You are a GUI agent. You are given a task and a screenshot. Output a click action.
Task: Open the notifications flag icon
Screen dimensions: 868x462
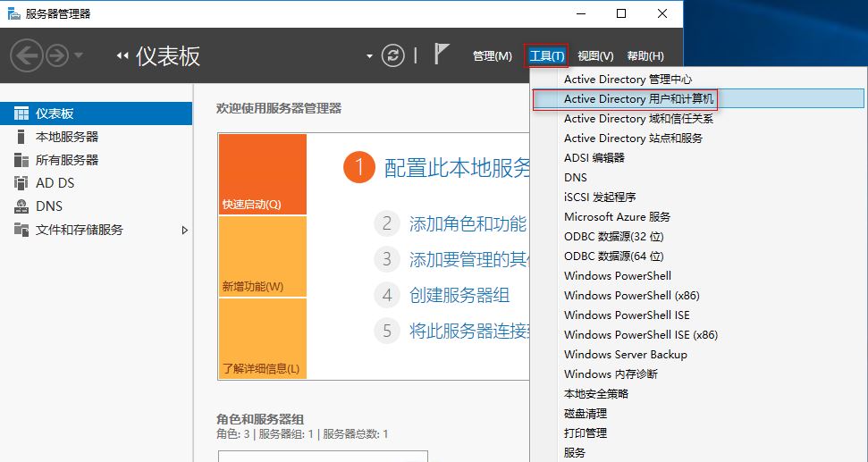(x=442, y=55)
